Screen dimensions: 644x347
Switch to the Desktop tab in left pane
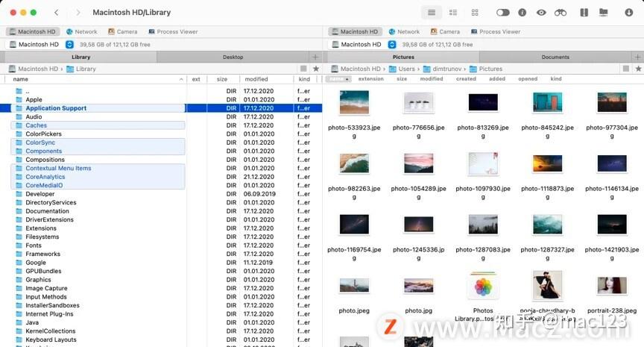(x=233, y=57)
